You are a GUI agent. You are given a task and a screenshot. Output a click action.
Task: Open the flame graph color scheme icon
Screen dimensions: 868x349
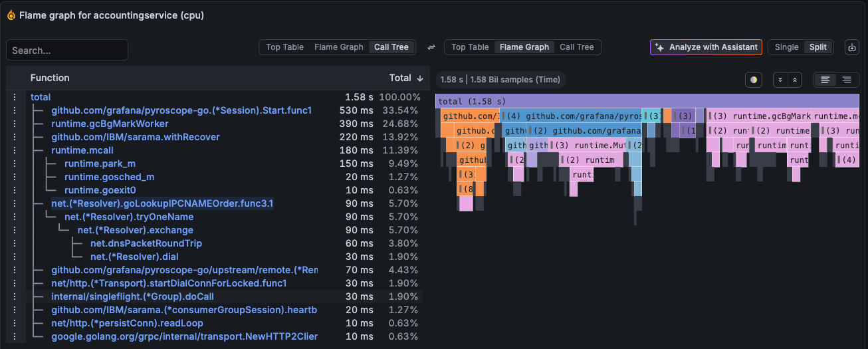click(754, 80)
